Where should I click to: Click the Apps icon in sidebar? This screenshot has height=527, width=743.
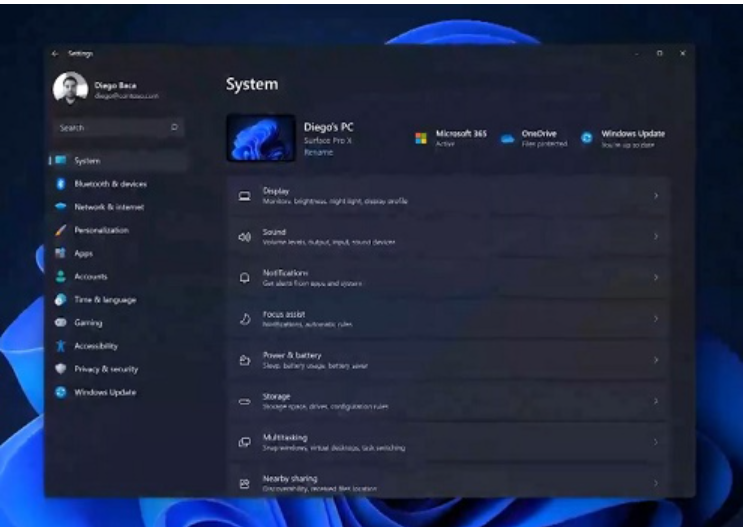tap(60, 253)
